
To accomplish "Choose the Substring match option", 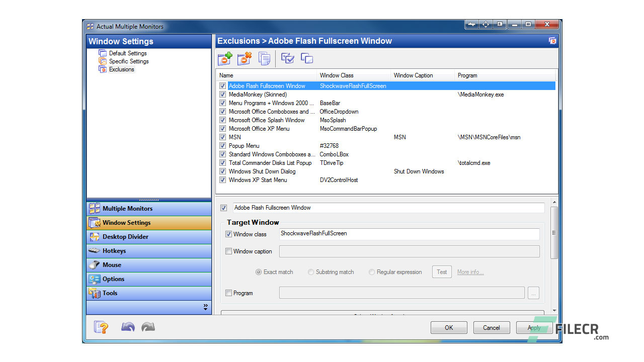I will click(x=311, y=272).
